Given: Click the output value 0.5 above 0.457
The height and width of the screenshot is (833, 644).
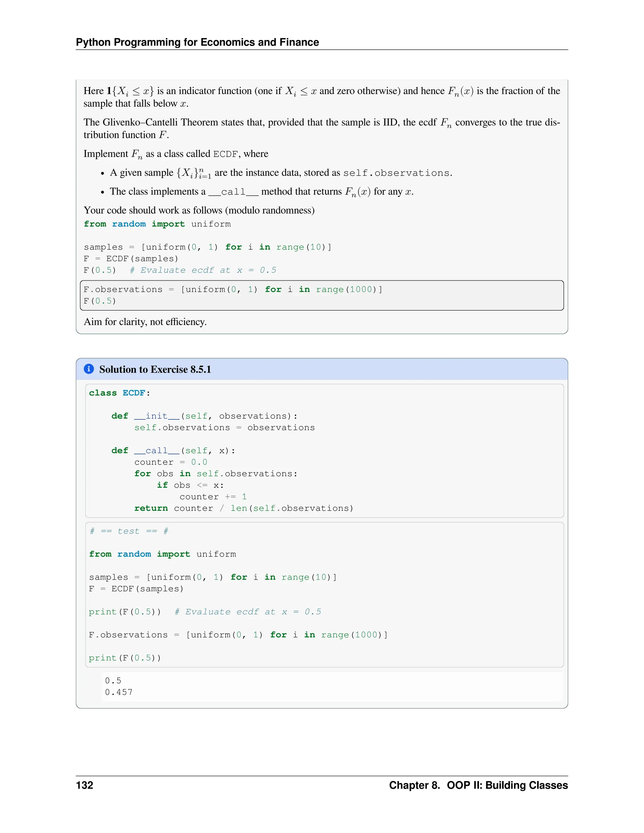Looking at the screenshot, I should [x=113, y=681].
